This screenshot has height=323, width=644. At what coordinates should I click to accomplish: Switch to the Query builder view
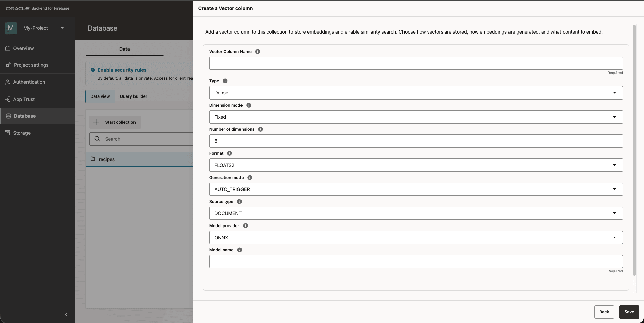click(133, 96)
